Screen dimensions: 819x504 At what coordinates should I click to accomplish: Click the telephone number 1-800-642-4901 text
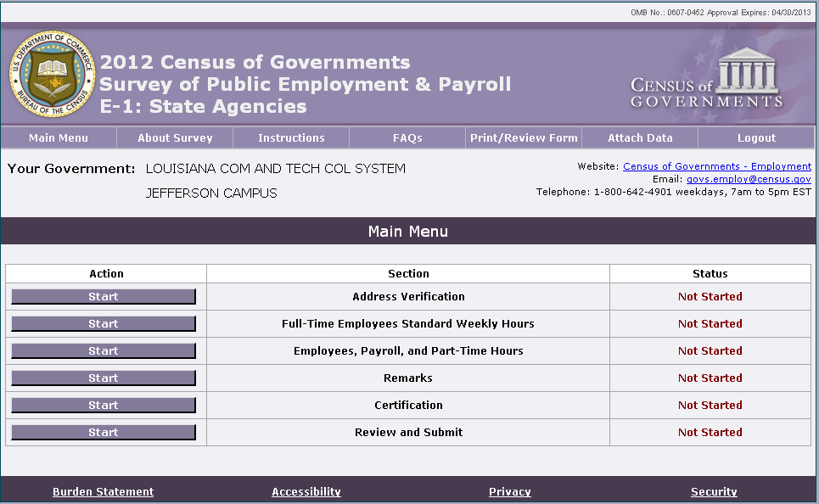click(632, 193)
